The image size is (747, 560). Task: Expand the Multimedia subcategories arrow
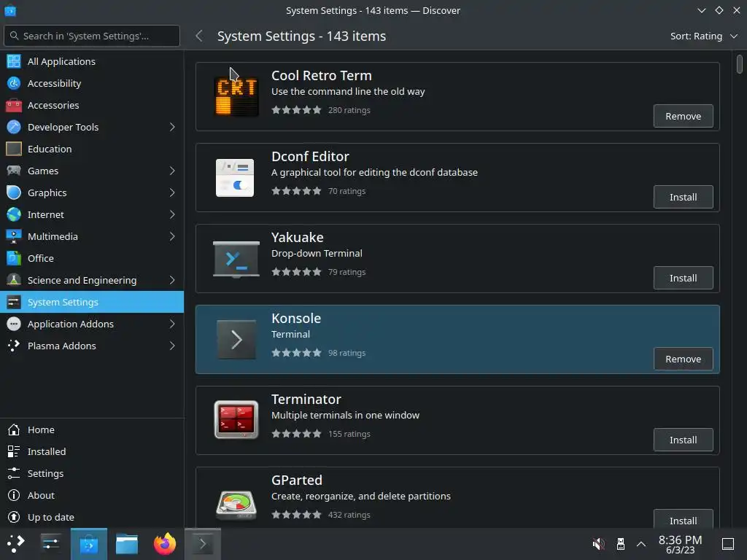click(172, 237)
